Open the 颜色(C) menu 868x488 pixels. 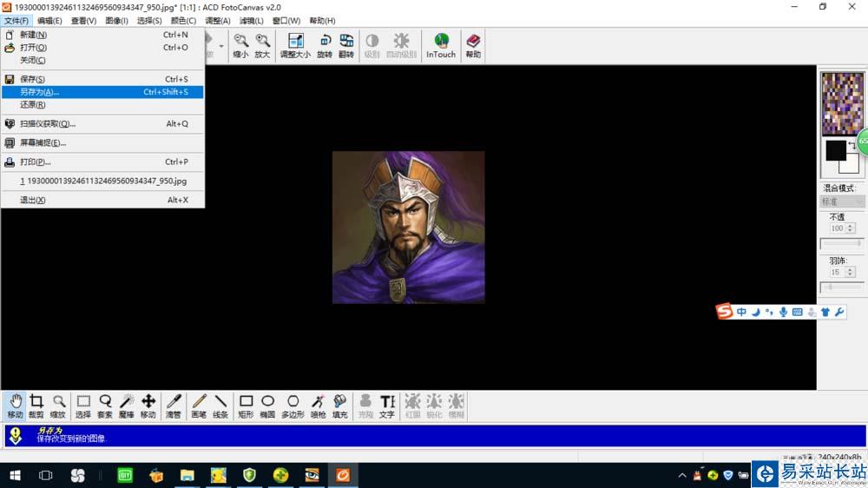click(183, 21)
